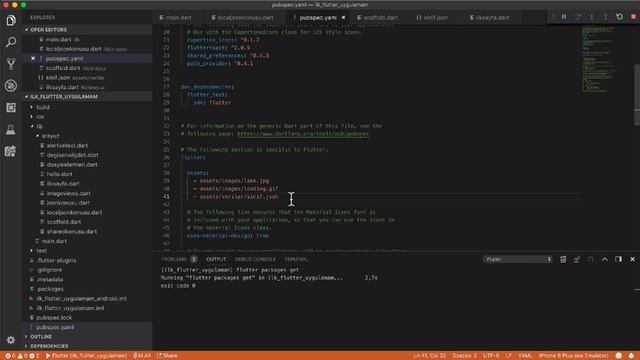Open the Terminal panel tab
This screenshot has width=640, height=360.
[x=296, y=260]
